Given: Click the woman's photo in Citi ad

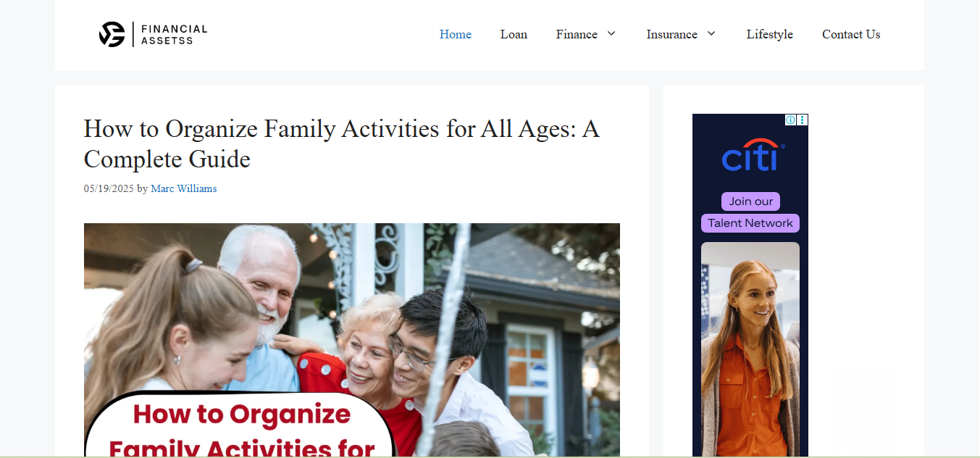Looking at the screenshot, I should click(750, 349).
